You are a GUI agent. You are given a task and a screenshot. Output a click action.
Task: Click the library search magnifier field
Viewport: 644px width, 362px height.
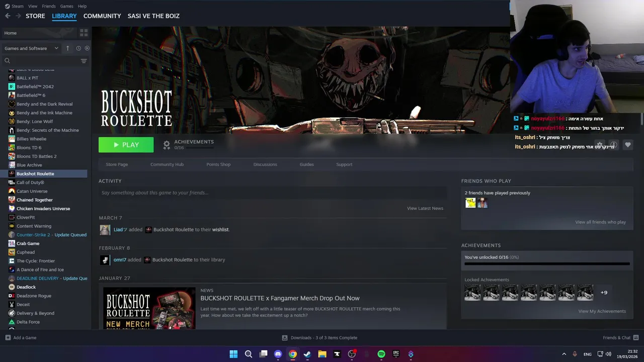tap(41, 61)
